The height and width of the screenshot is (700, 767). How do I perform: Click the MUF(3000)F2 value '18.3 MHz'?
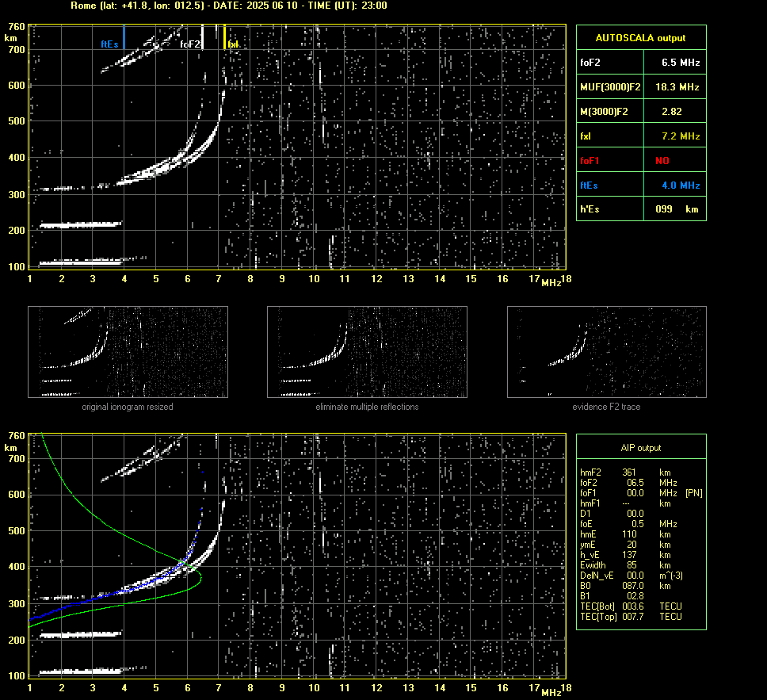pyautogui.click(x=677, y=87)
